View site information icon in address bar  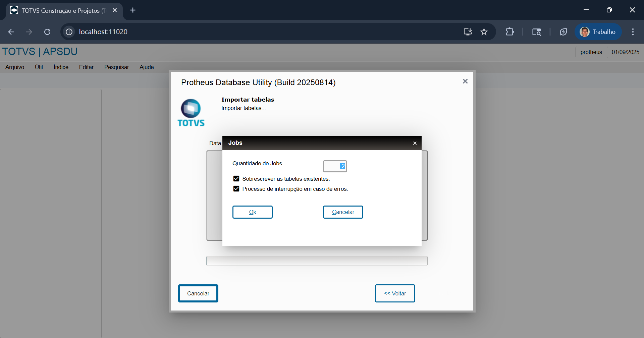[x=69, y=32]
